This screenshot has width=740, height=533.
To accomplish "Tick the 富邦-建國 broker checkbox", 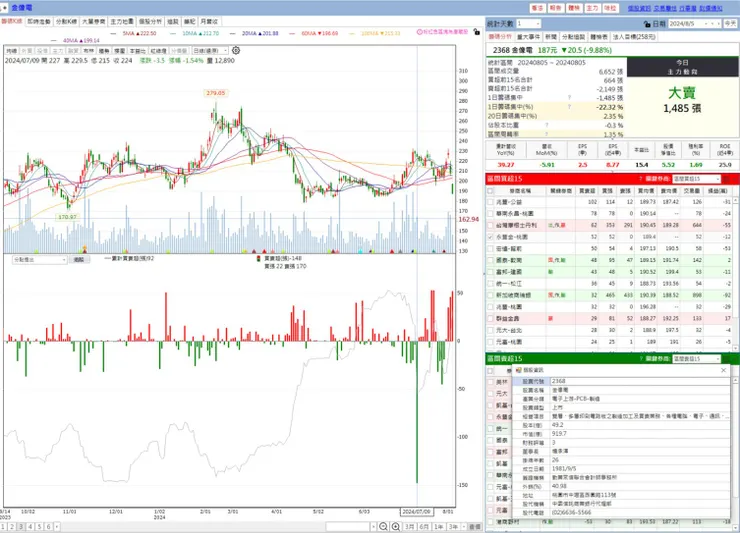I will 491,272.
